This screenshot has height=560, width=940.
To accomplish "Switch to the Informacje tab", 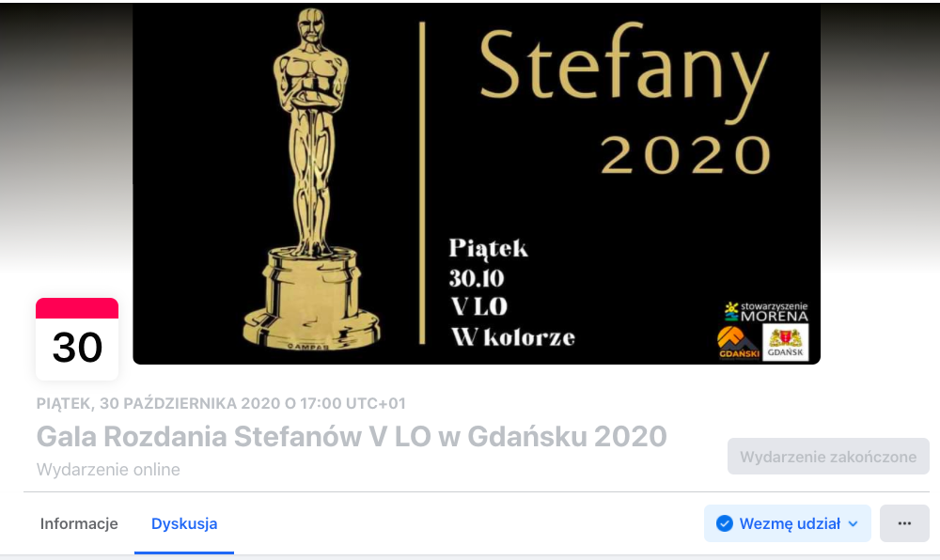I will [x=79, y=523].
